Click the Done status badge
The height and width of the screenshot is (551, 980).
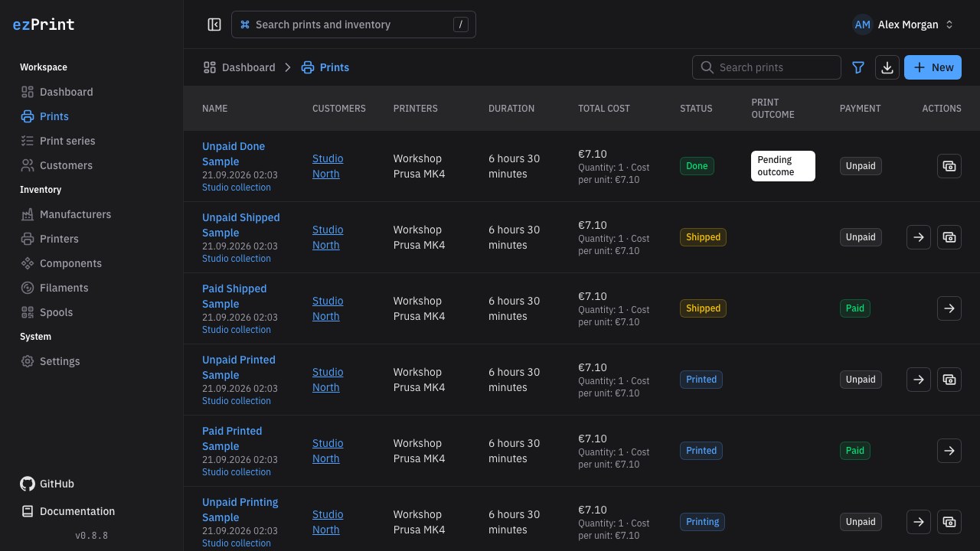(x=697, y=166)
